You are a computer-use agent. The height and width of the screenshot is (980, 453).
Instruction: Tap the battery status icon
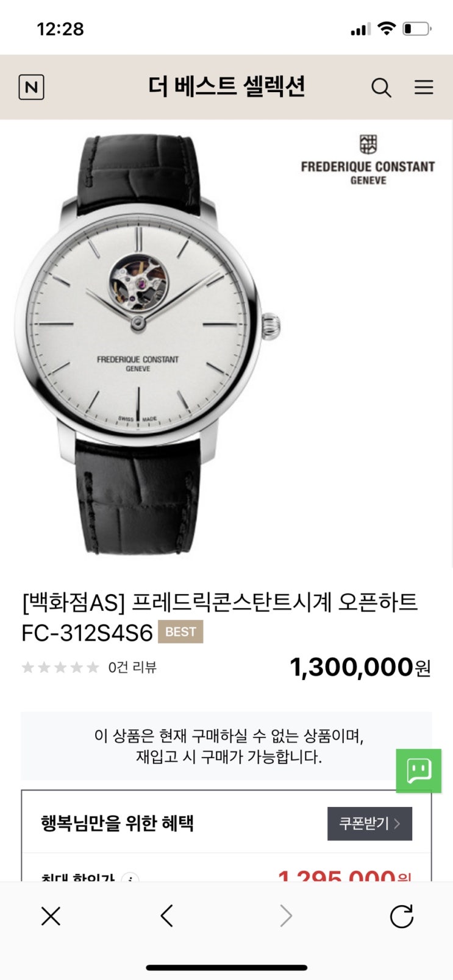[417, 29]
